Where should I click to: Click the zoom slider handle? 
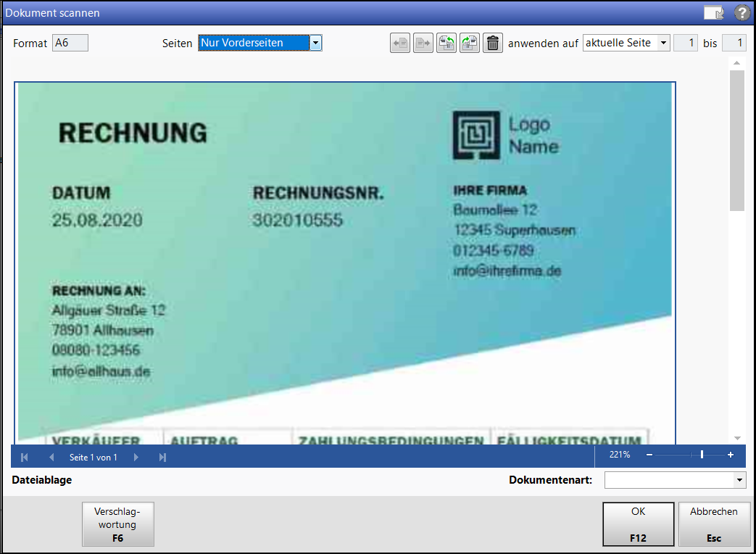tap(702, 455)
